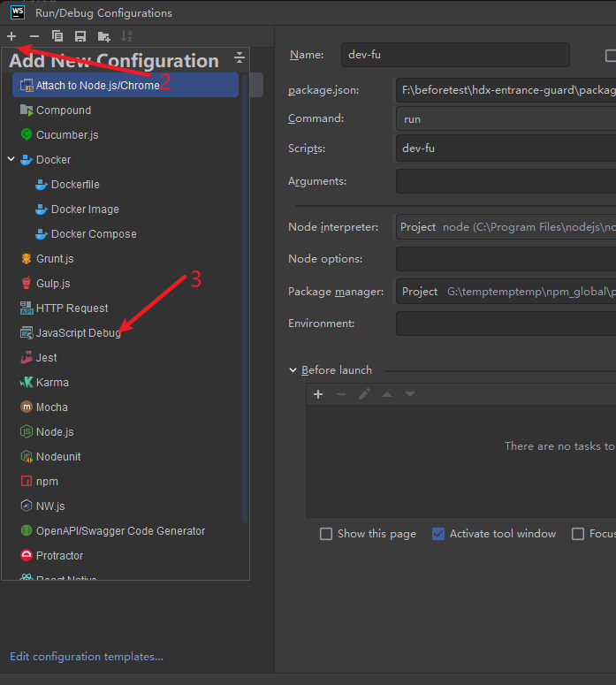Open the Command dropdown showing run
The height and width of the screenshot is (685, 616).
click(506, 118)
